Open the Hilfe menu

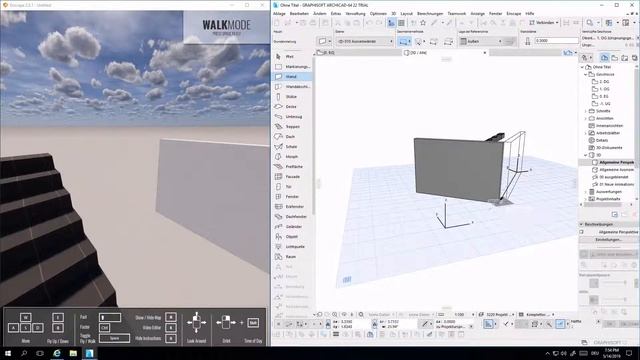coord(530,13)
